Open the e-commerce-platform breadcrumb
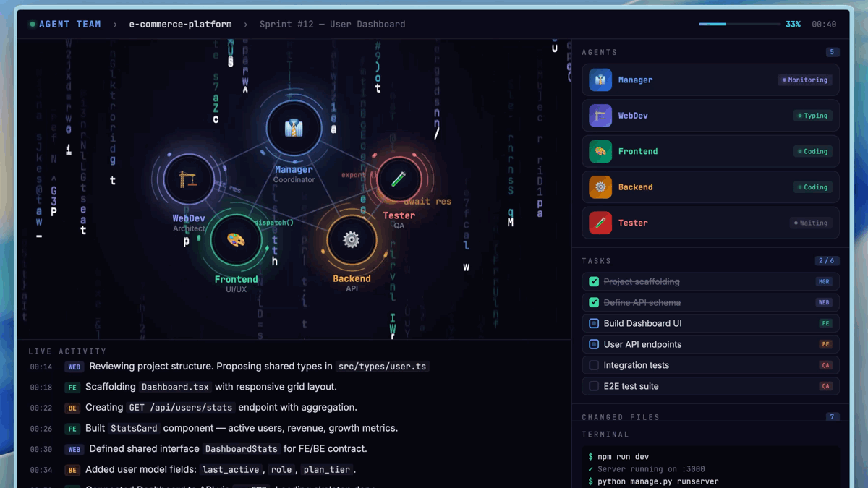The width and height of the screenshot is (868, 488). pyautogui.click(x=180, y=25)
